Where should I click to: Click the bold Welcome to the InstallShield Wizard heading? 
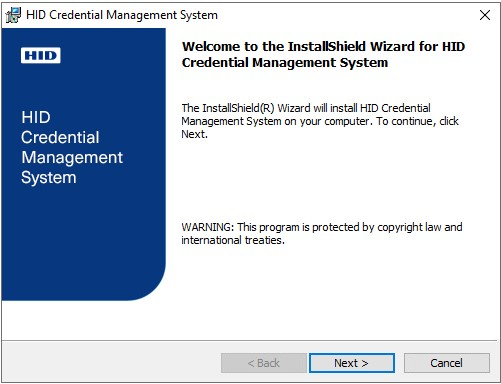click(x=323, y=54)
